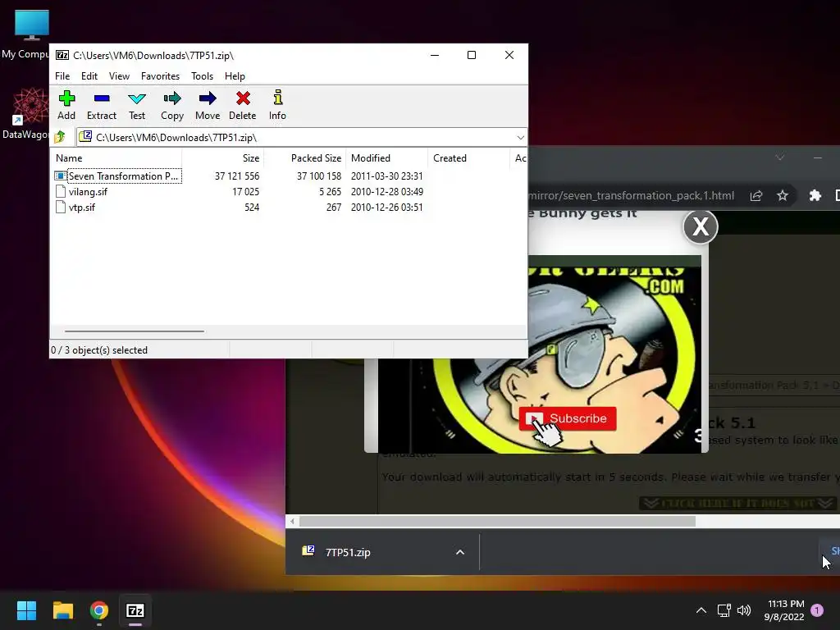Viewport: 840px width, 630px height.
Task: Click the vilang.sif file icon
Action: point(61,191)
